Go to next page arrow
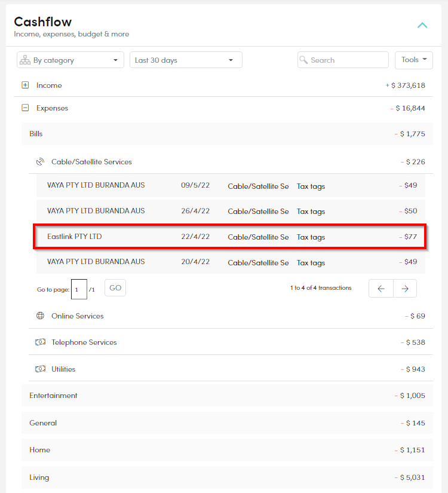This screenshot has height=493, width=448. pyautogui.click(x=405, y=288)
